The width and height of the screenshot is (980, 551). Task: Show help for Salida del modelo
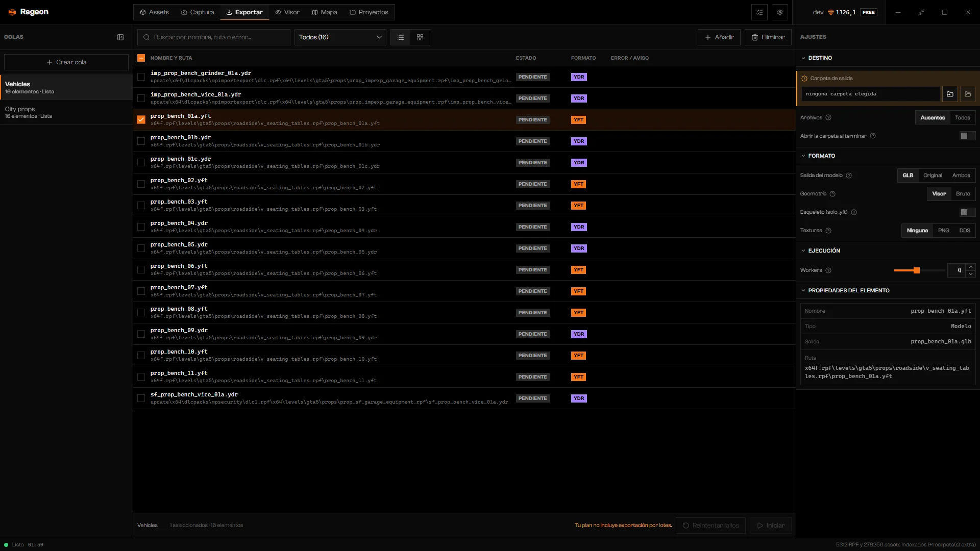point(849,176)
